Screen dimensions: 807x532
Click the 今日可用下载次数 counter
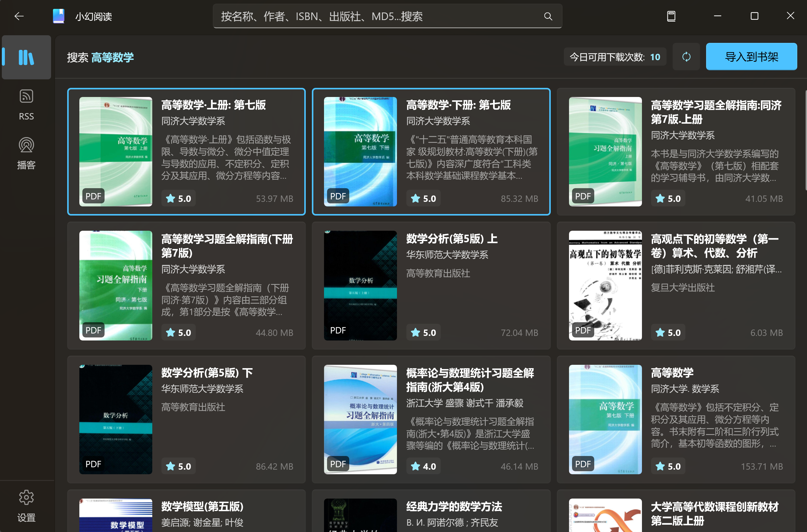[615, 57]
